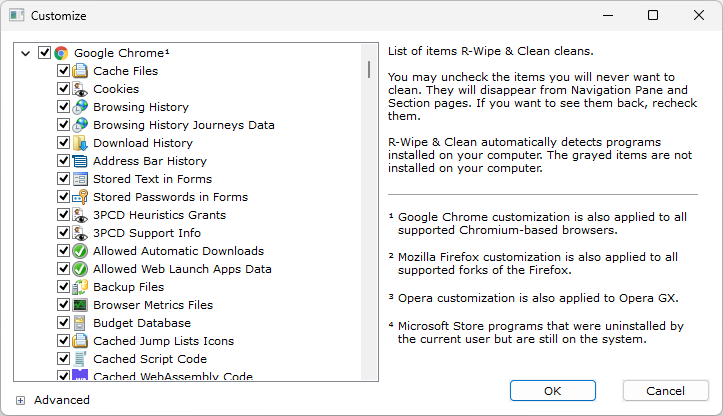Screen dimensions: 723x416
Task: Select Stored Text in Forms label
Action: [x=152, y=179]
